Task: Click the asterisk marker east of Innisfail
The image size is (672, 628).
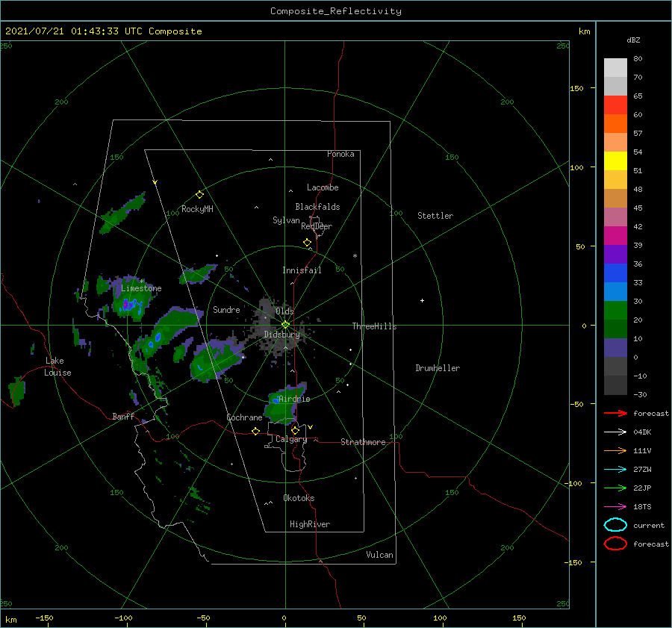Action: (x=355, y=256)
